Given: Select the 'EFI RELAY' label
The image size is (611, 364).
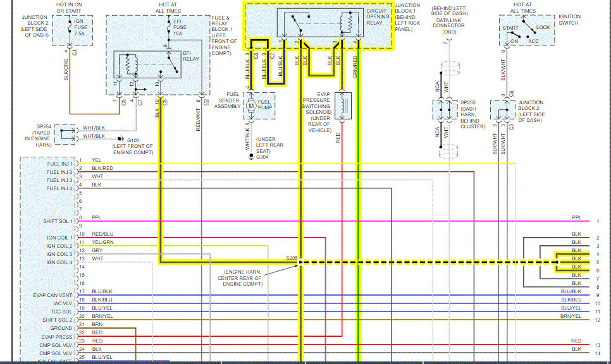Looking at the screenshot, I should pos(191,56).
